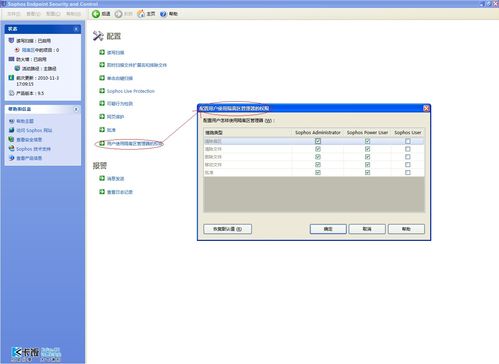Enable first-row Sophos User checkbox

tap(408, 141)
